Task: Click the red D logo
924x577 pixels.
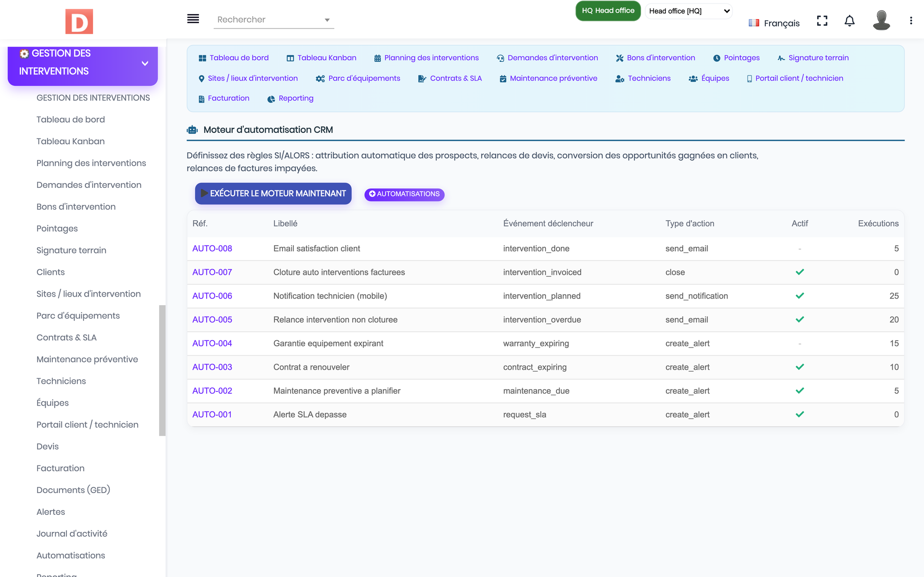Action: pyautogui.click(x=79, y=21)
